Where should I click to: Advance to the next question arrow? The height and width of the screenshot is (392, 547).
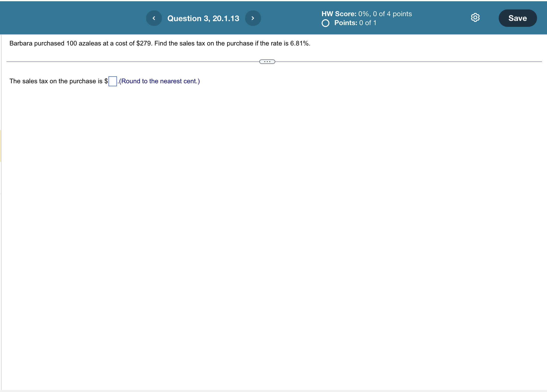[x=253, y=18]
